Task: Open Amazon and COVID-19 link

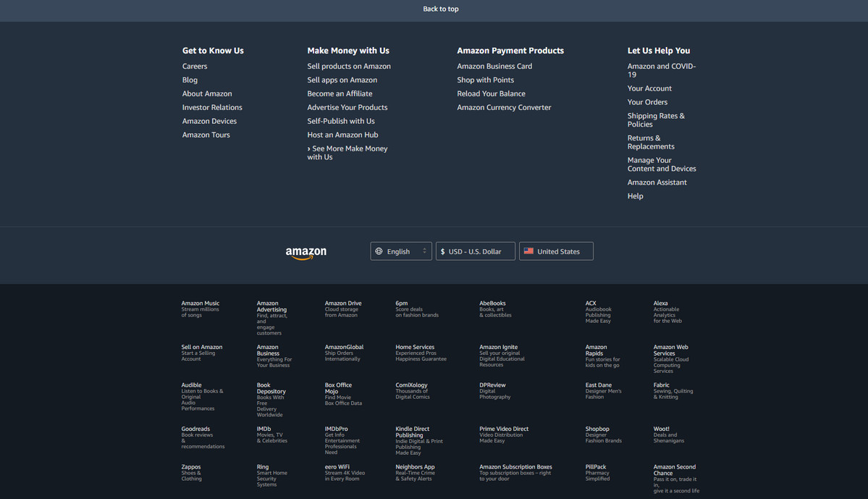Action: (x=662, y=70)
